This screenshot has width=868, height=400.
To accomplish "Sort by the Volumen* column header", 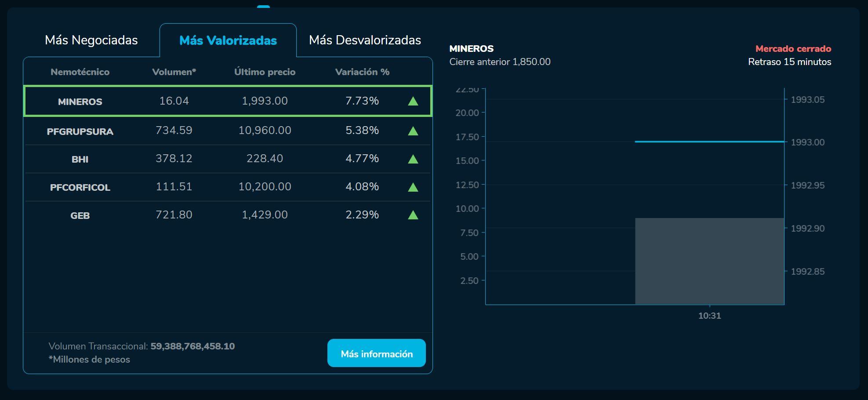I will click(174, 72).
